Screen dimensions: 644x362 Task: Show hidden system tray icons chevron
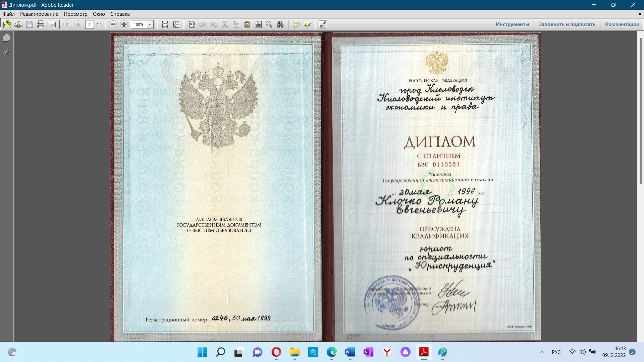542,352
